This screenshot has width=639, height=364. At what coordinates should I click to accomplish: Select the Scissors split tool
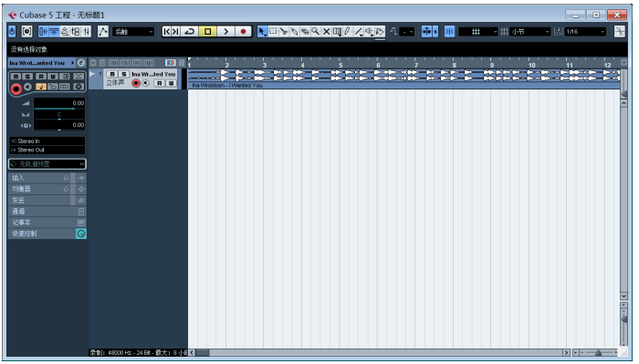pyautogui.click(x=284, y=31)
